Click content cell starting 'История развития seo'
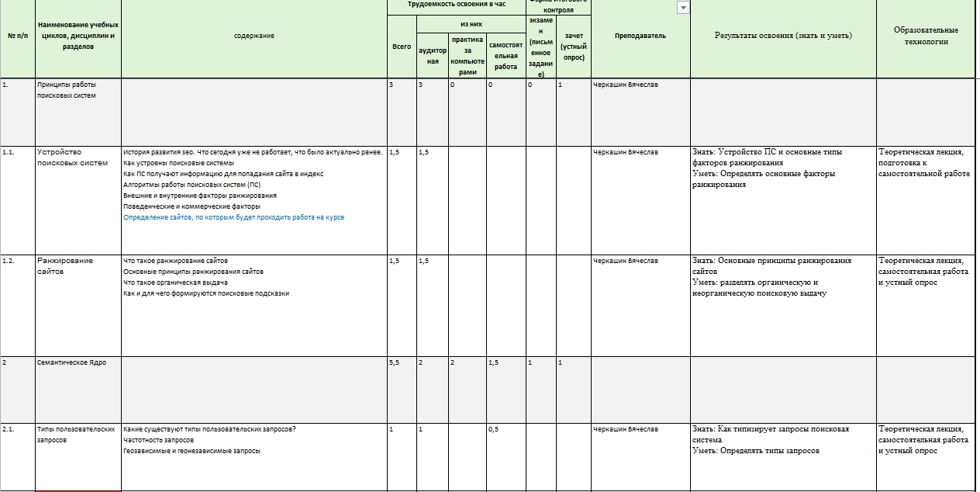Image resolution: width=980 pixels, height=492 pixels. [254, 199]
